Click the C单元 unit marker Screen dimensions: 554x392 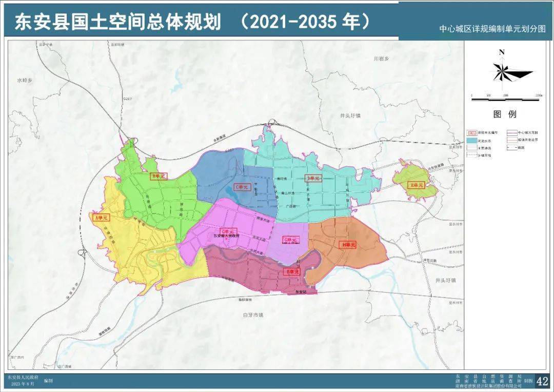pyautogui.click(x=243, y=187)
